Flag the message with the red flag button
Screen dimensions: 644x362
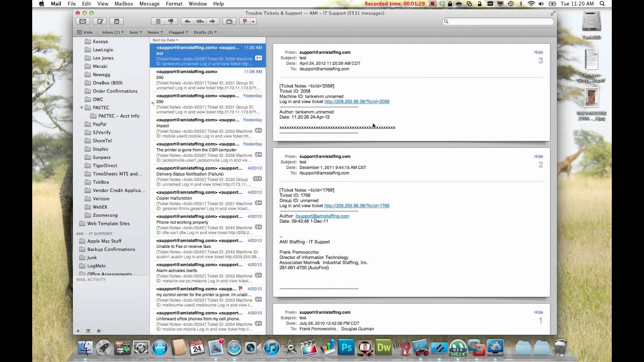(x=245, y=22)
